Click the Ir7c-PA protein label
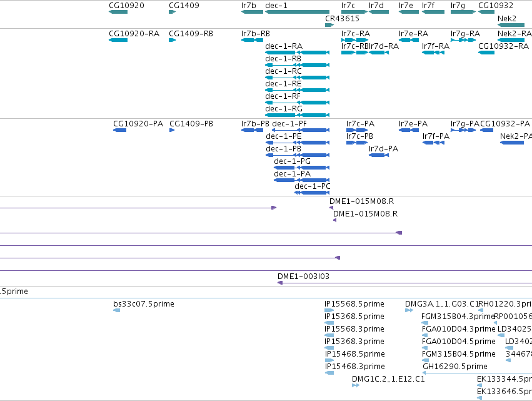The image size is (532, 401). click(x=360, y=124)
